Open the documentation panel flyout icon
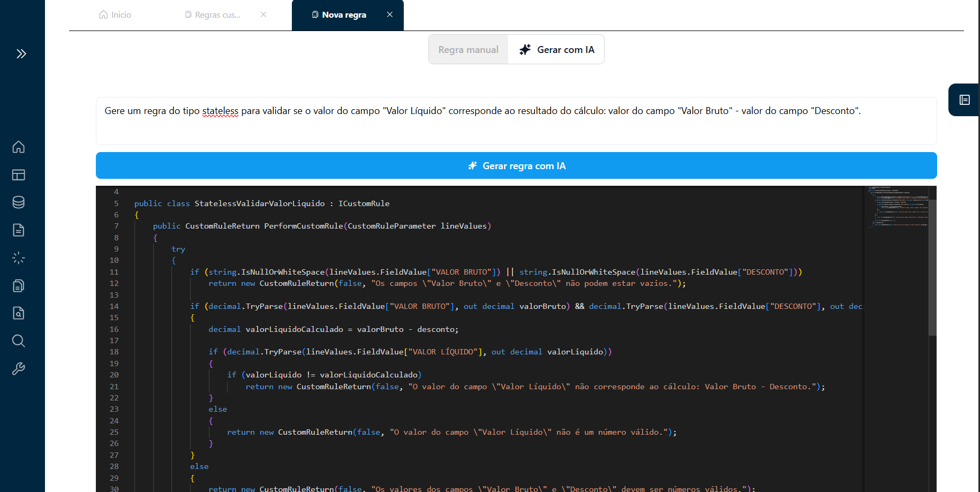Image resolution: width=980 pixels, height=492 pixels. click(x=964, y=100)
